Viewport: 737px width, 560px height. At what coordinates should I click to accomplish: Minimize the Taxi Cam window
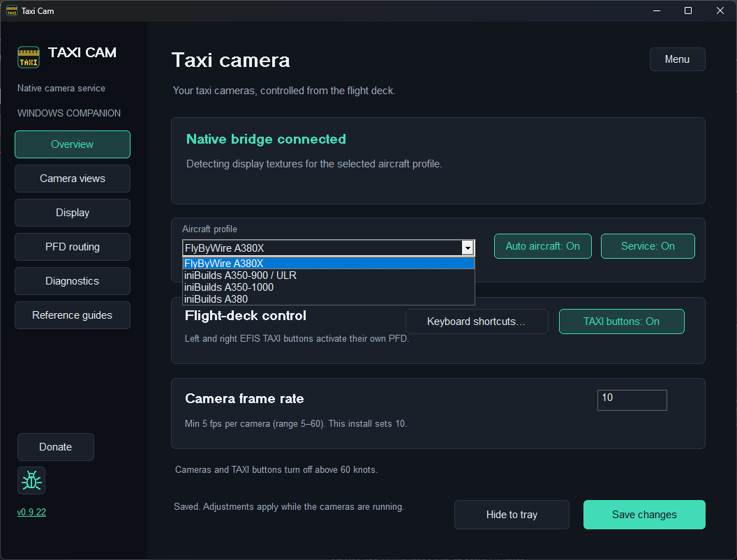click(x=657, y=10)
